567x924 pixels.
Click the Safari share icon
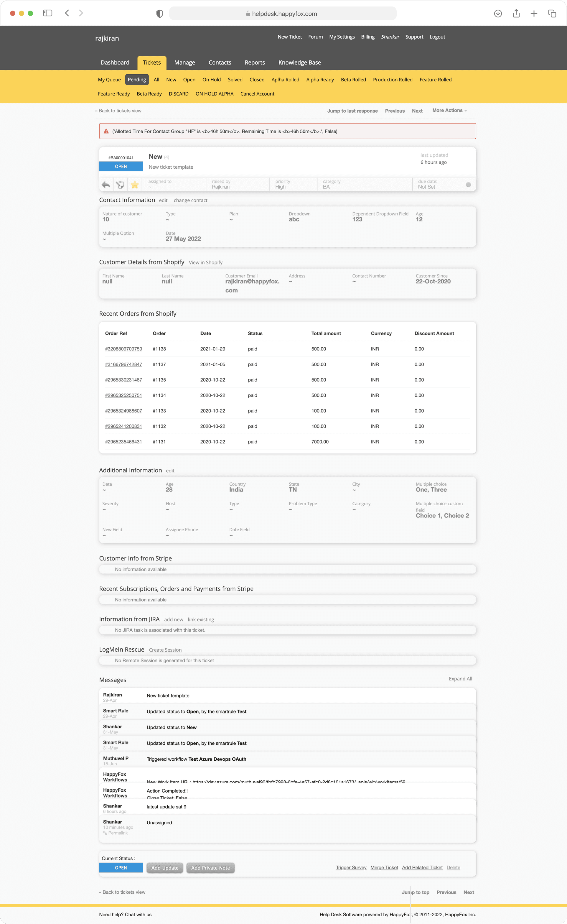(516, 14)
